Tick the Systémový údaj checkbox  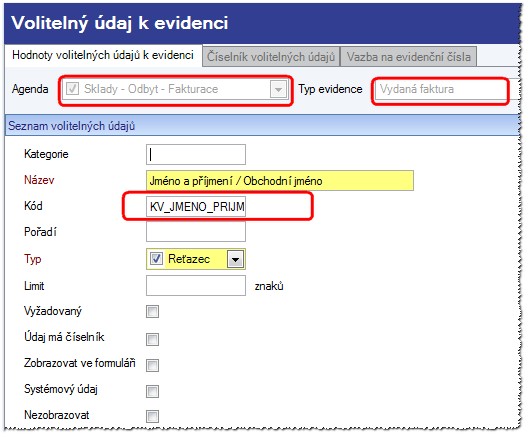(152, 391)
